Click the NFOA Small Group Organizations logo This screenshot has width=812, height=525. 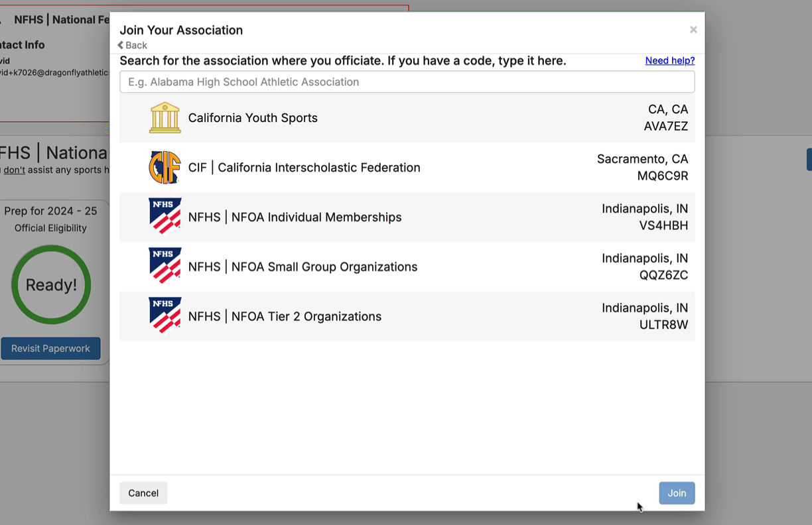coord(165,266)
